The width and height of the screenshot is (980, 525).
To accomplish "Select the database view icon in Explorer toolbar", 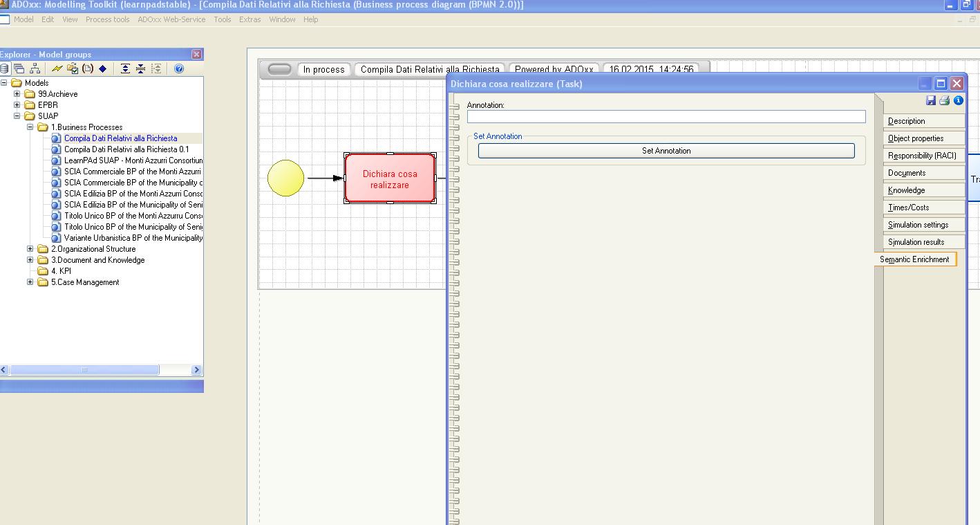I will coord(5,68).
